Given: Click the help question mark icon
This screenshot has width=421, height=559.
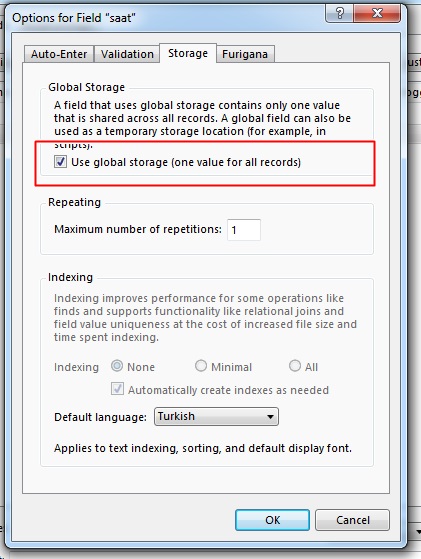Looking at the screenshot, I should 339,14.
